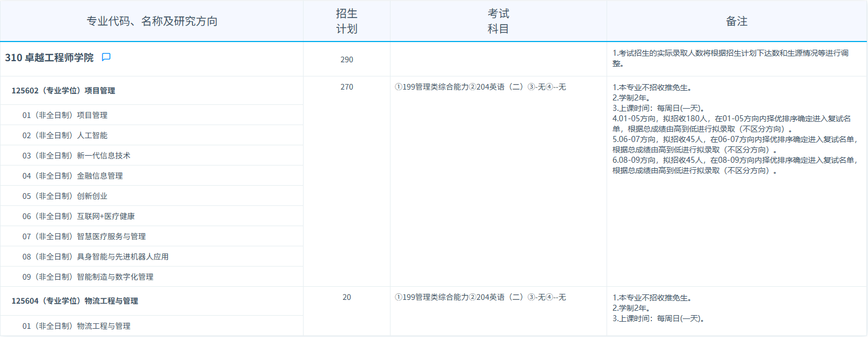Select direction 08 具身智能与先进机器人应用
Viewport: 868px width, 337px height.
[x=96, y=257]
